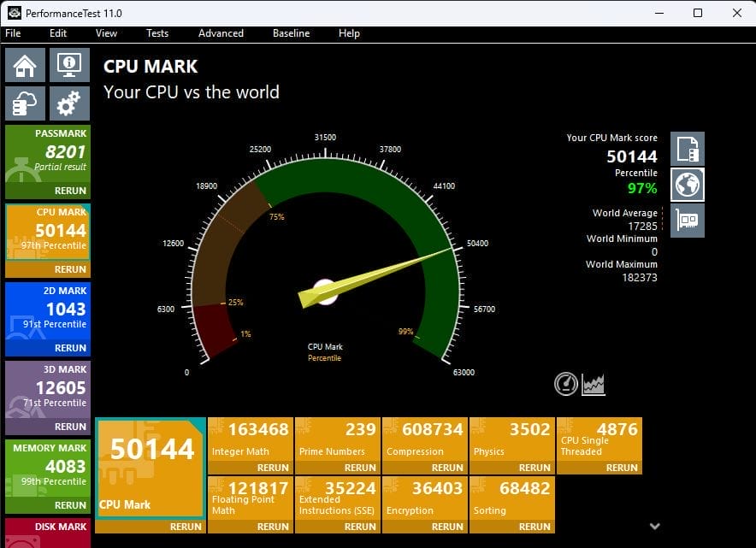The image size is (756, 548).
Task: Open the File menu
Action: [x=13, y=33]
